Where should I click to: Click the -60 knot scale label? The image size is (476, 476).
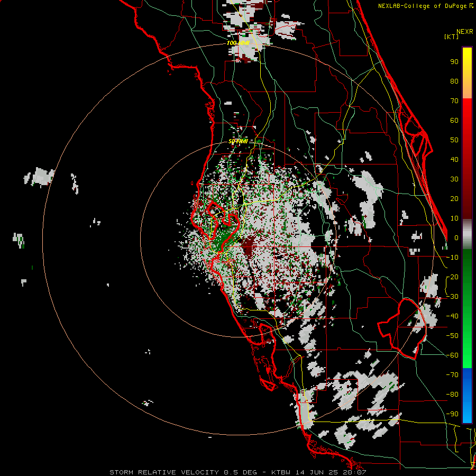[x=452, y=355]
